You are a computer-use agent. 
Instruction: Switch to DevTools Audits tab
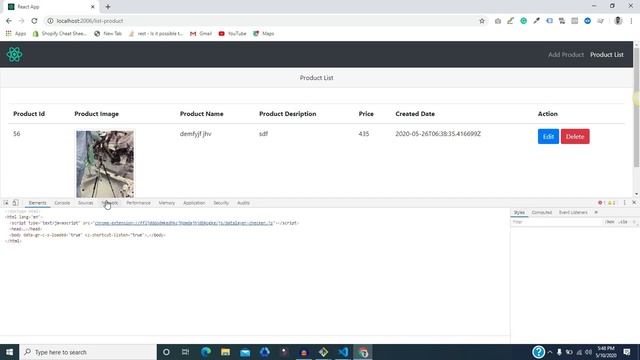[243, 203]
